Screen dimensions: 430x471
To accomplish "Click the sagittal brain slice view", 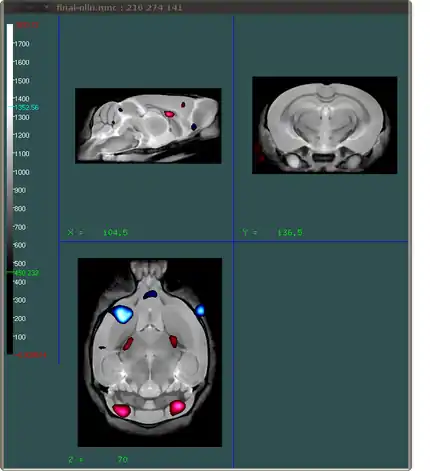I will [x=148, y=126].
